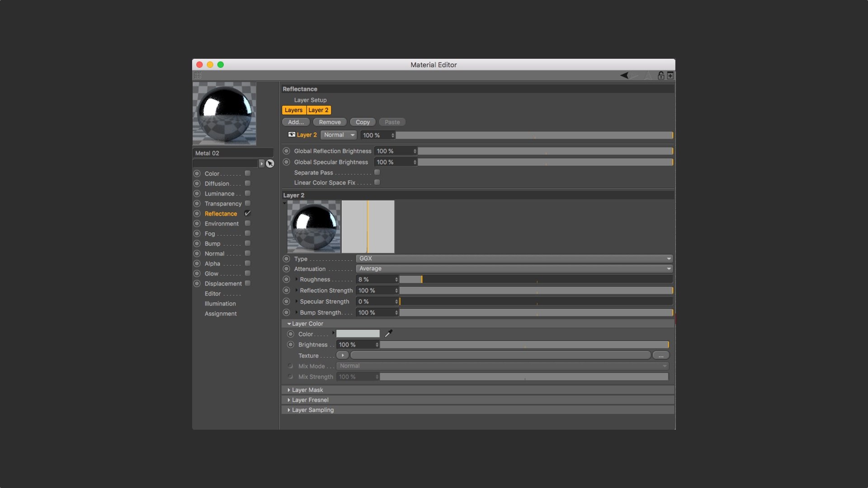Expand the Layer Mask section

coord(478,389)
